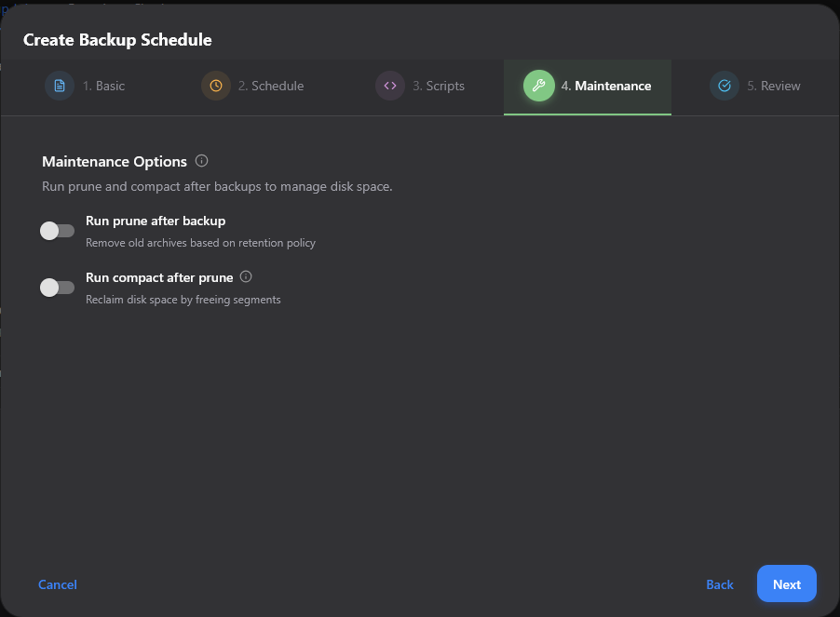The width and height of the screenshot is (840, 617).
Task: Click the "Run prune after backup" label text
Action: pyautogui.click(x=156, y=221)
